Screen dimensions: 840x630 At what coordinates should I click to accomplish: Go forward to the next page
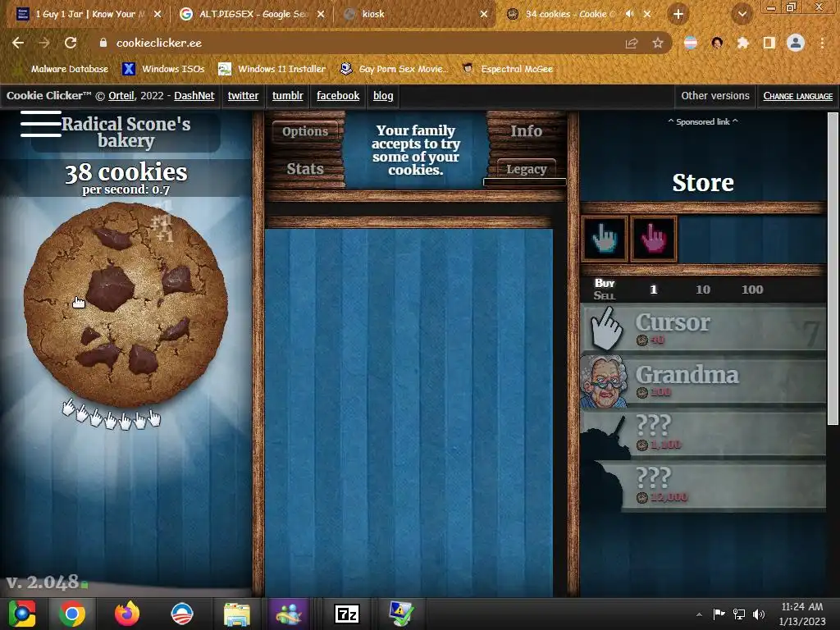click(44, 43)
